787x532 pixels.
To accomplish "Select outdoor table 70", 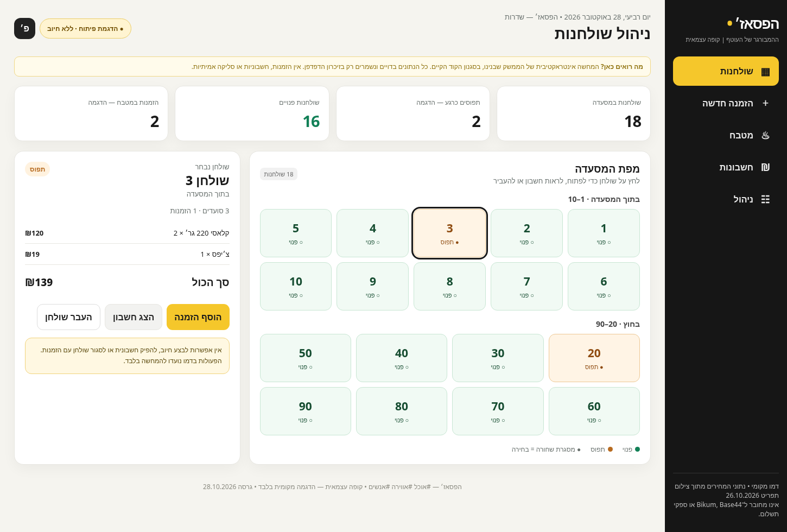I will [x=498, y=411].
